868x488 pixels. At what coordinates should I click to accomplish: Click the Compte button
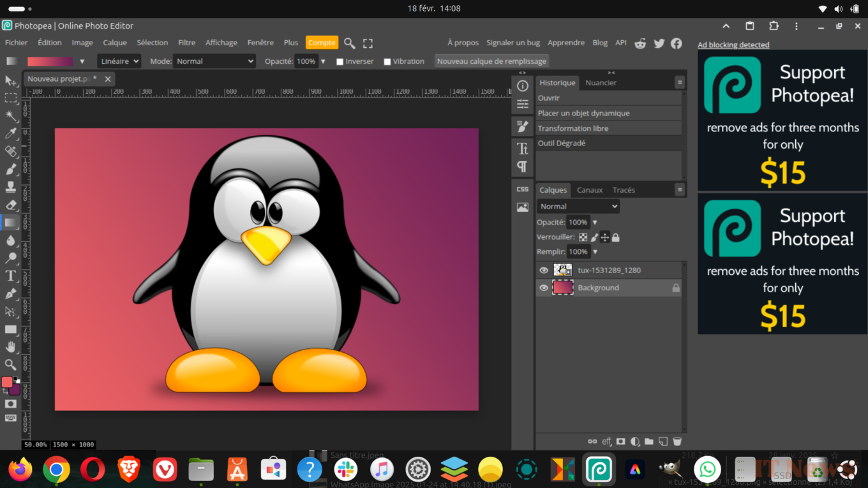tap(322, 43)
